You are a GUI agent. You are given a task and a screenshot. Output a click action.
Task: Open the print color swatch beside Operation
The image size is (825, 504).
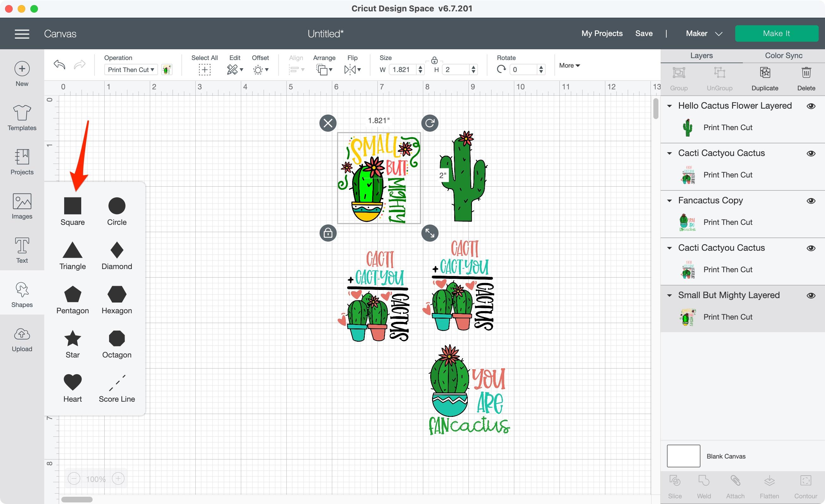pyautogui.click(x=167, y=69)
